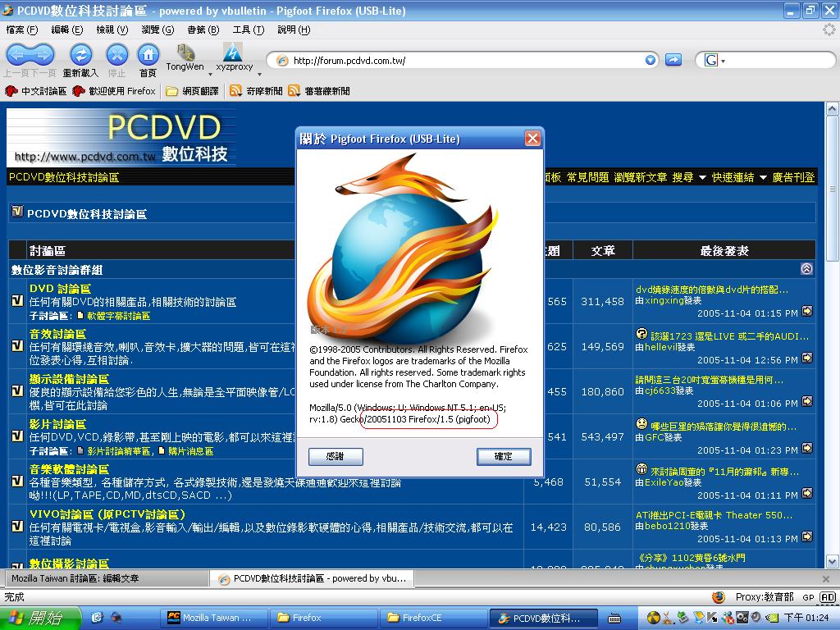The height and width of the screenshot is (630, 840).
Task: Collapse the 數位影音討論群組 category
Action: point(807,269)
